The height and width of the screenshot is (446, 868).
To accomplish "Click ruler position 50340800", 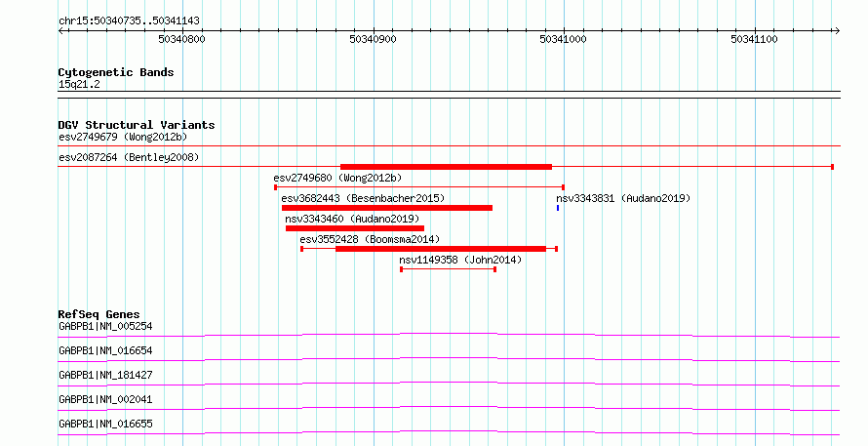I will point(181,39).
